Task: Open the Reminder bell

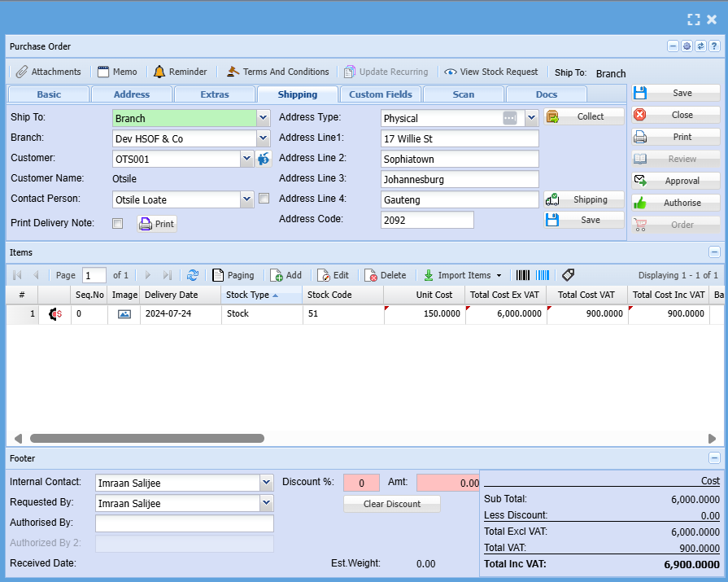Action: pyautogui.click(x=159, y=72)
